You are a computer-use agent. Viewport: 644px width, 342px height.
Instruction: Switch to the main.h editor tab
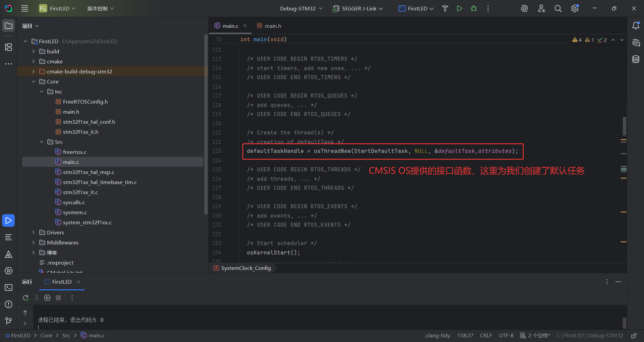point(269,26)
